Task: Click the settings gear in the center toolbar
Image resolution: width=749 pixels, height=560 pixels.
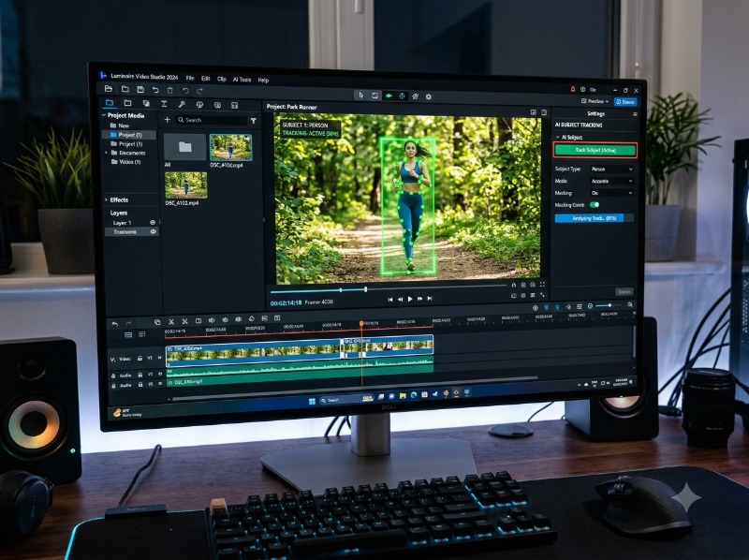Action: [429, 96]
